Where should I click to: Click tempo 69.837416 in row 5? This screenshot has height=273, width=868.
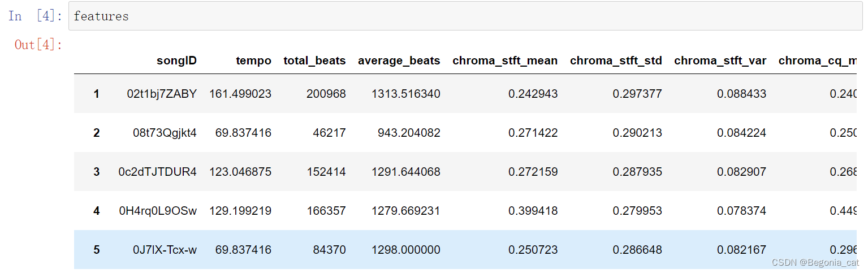pos(243,250)
